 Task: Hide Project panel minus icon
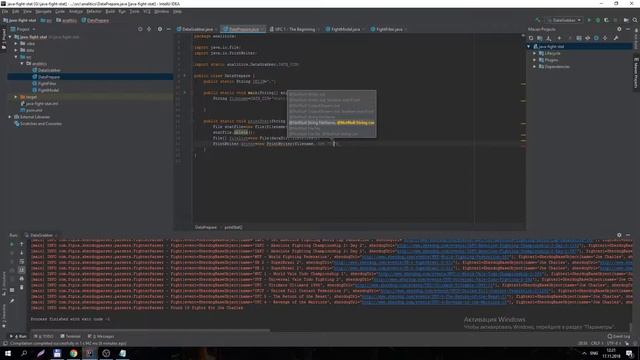tap(169, 29)
